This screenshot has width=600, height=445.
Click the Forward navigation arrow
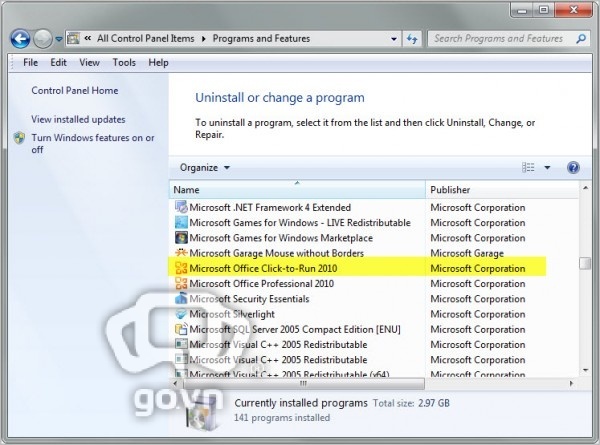[42, 39]
